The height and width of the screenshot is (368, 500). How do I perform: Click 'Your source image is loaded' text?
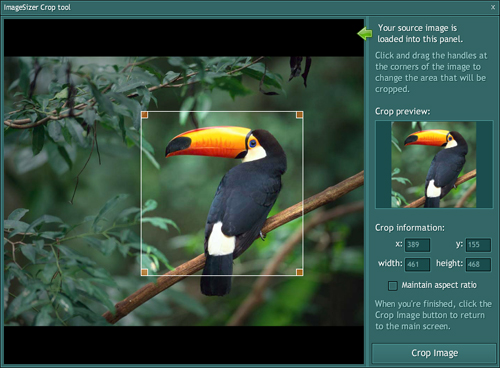(x=420, y=33)
